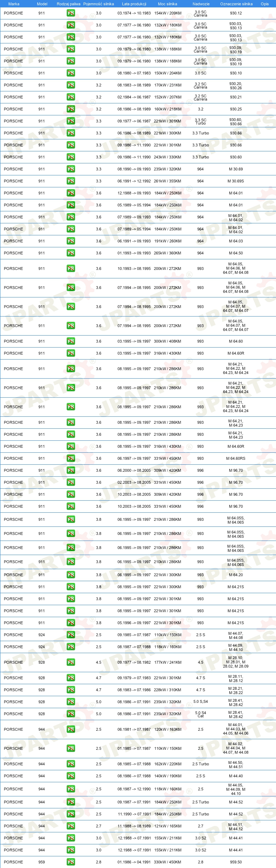Click the 177kW / 241KM power cell
This screenshot has width=276, height=868.
[x=168, y=662]
